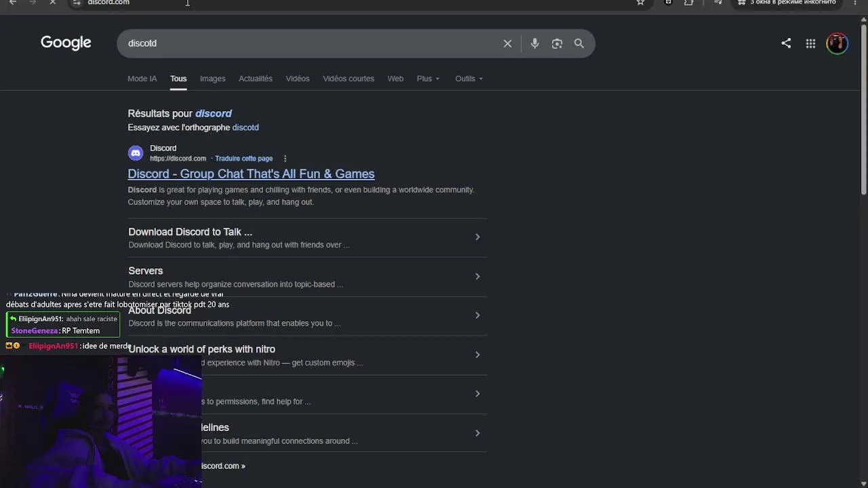The height and width of the screenshot is (488, 868).
Task: Click the 'Résultats pour' text
Action: pos(160,114)
